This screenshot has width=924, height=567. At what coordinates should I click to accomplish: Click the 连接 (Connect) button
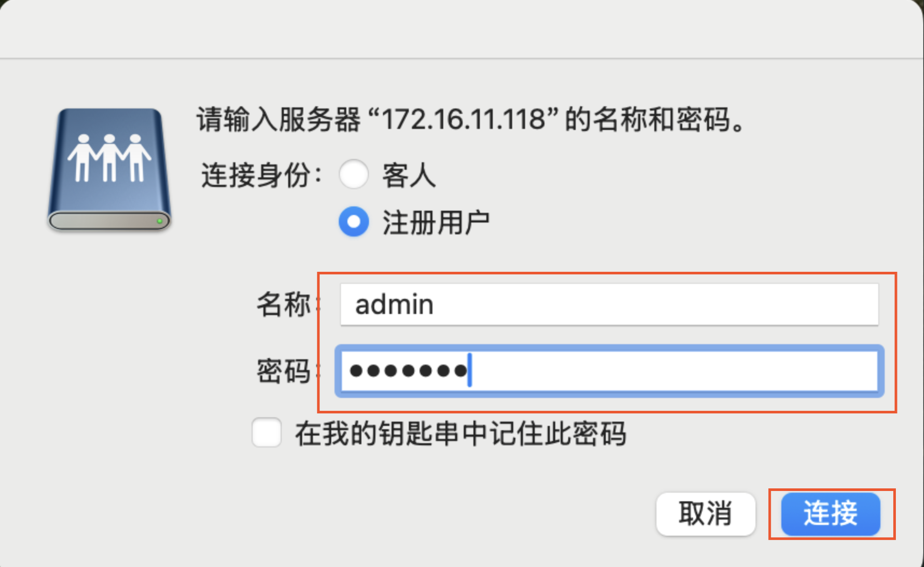(x=830, y=514)
